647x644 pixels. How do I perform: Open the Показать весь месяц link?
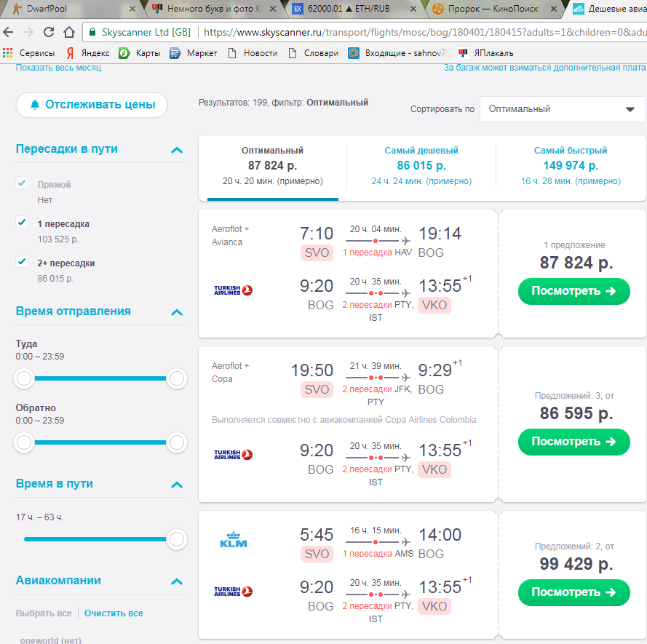click(58, 68)
